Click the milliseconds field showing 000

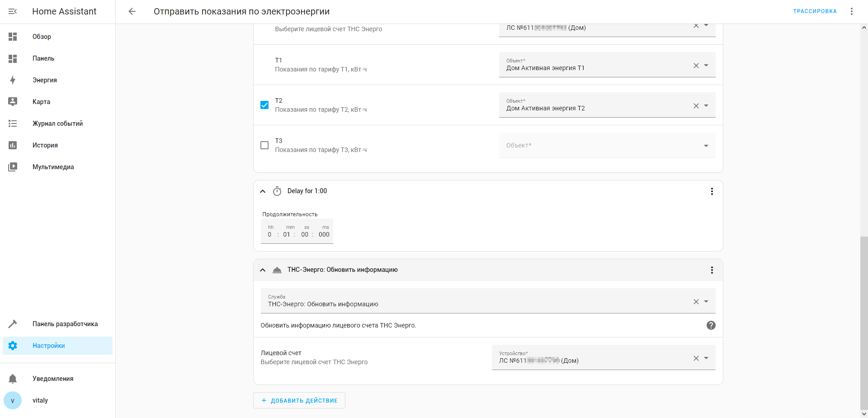click(x=324, y=234)
